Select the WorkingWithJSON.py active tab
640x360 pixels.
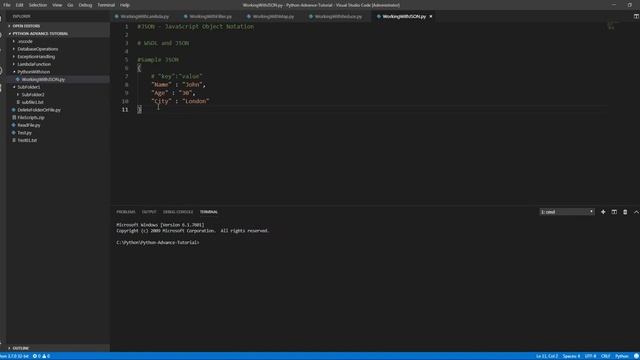point(404,17)
